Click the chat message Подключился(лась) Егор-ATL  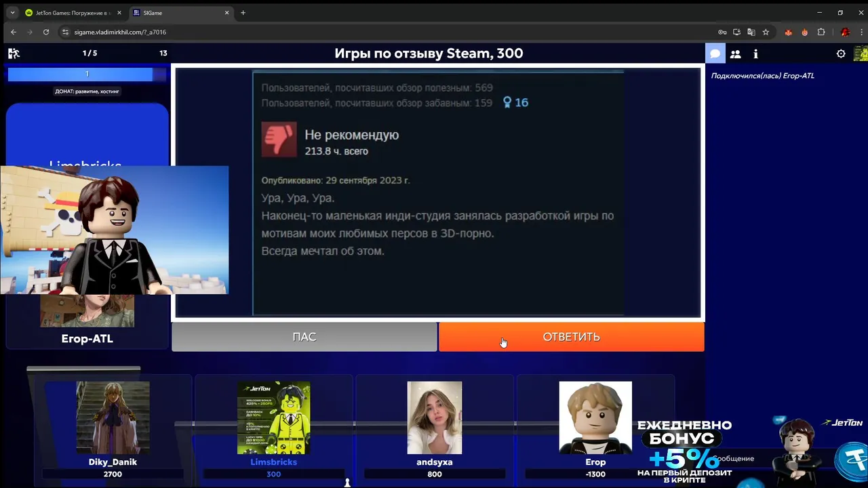point(763,76)
